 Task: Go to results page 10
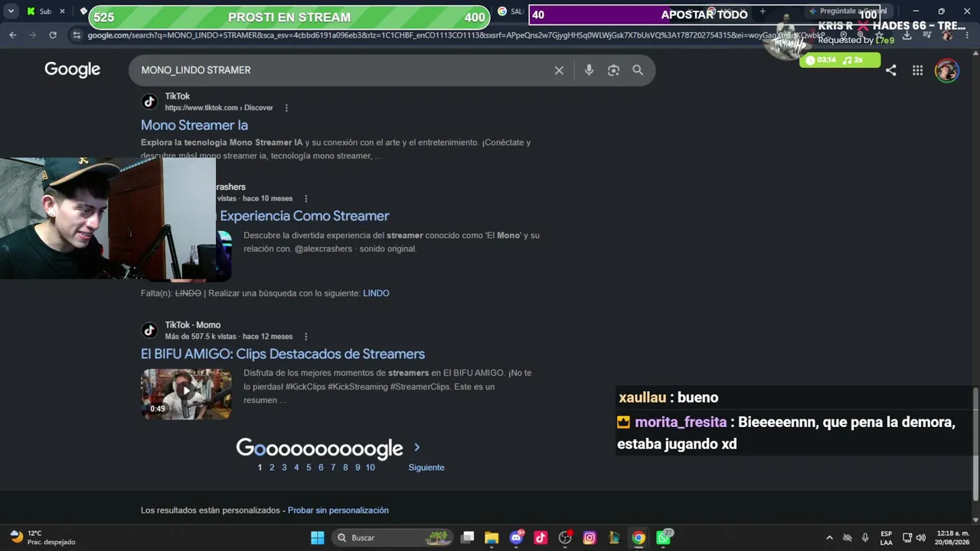point(371,468)
